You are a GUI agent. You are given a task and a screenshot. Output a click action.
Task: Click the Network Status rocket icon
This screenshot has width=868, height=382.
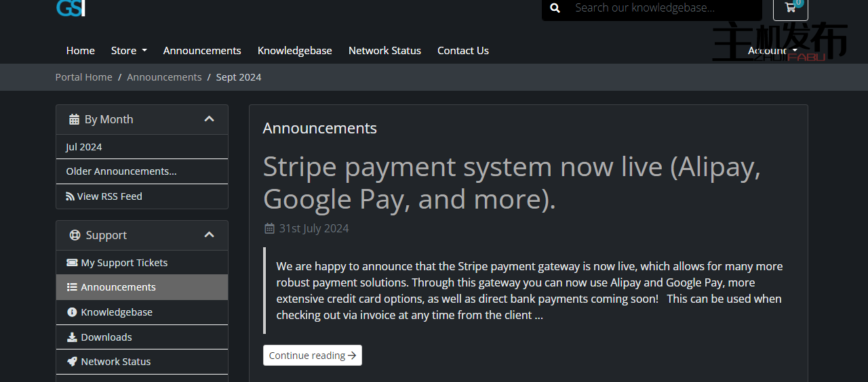pos(72,362)
